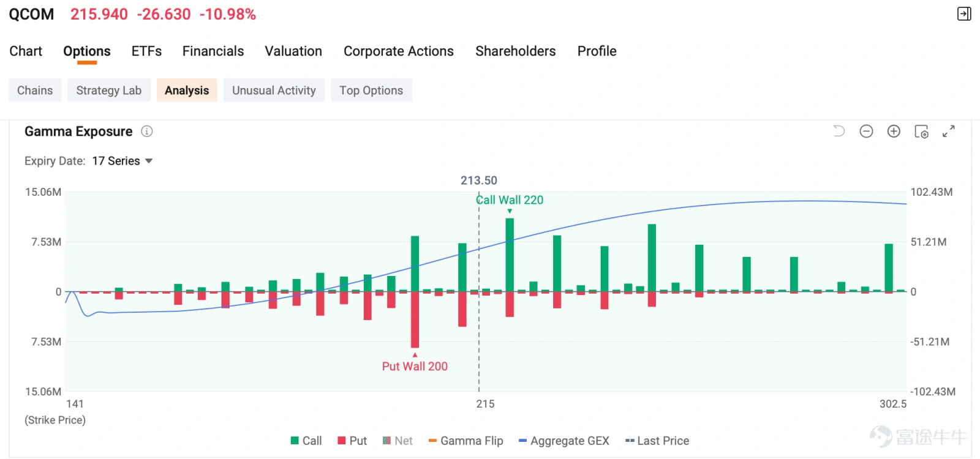Click the tall red put bar above the Put Wall 200 label

[x=415, y=319]
